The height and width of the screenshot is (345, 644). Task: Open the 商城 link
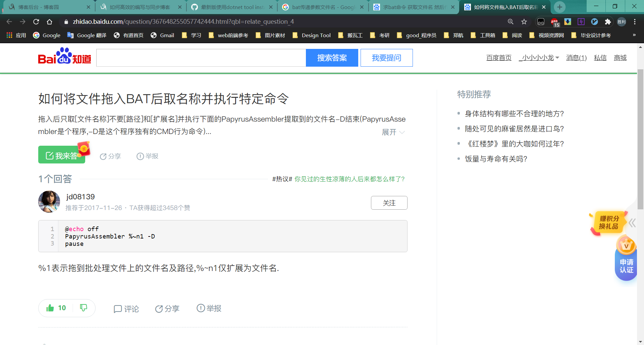[620, 58]
